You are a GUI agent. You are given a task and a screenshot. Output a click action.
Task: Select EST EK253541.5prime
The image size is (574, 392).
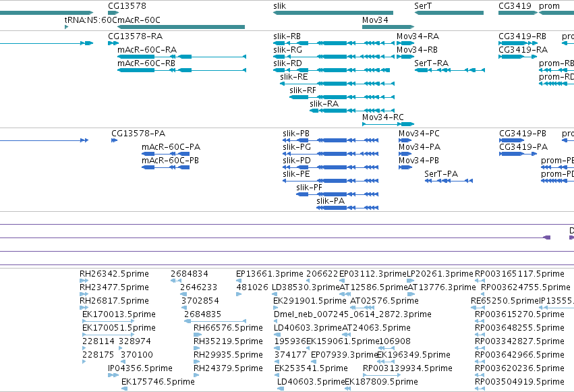(x=277, y=375)
